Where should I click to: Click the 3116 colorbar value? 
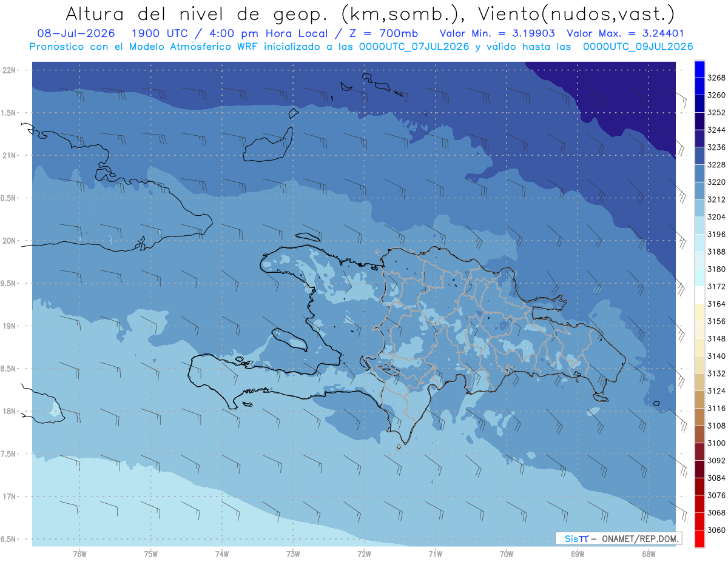716,408
